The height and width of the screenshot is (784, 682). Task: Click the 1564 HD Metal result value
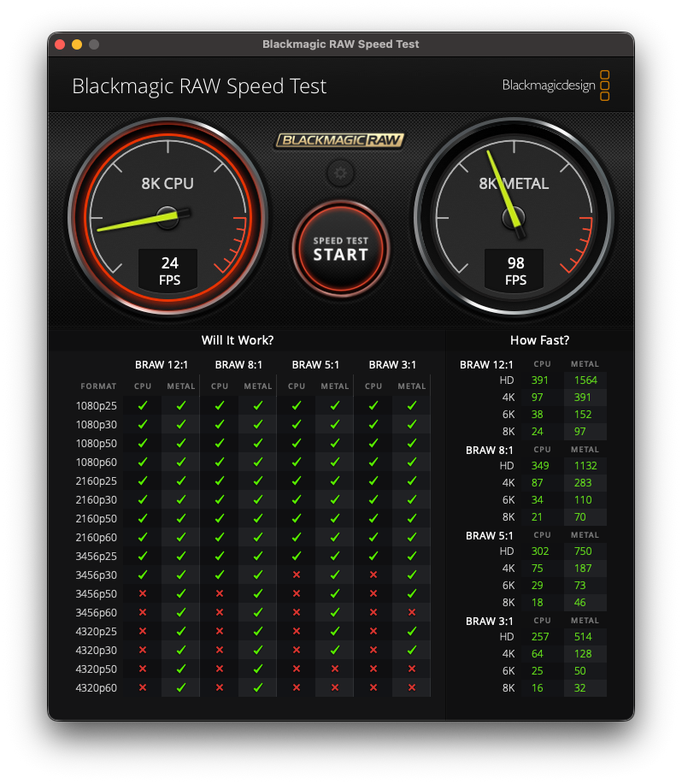(x=585, y=380)
